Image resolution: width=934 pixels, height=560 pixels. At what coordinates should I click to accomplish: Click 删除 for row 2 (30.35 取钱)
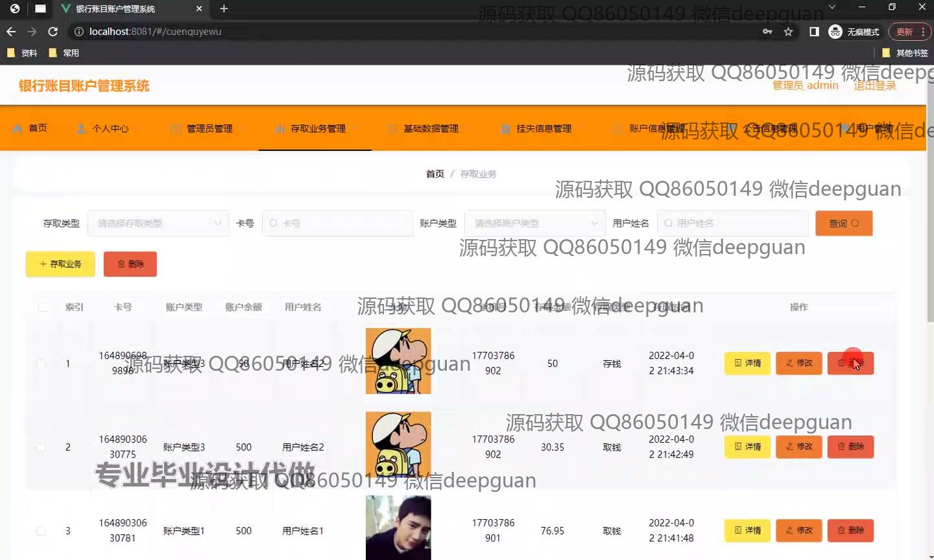pos(850,447)
